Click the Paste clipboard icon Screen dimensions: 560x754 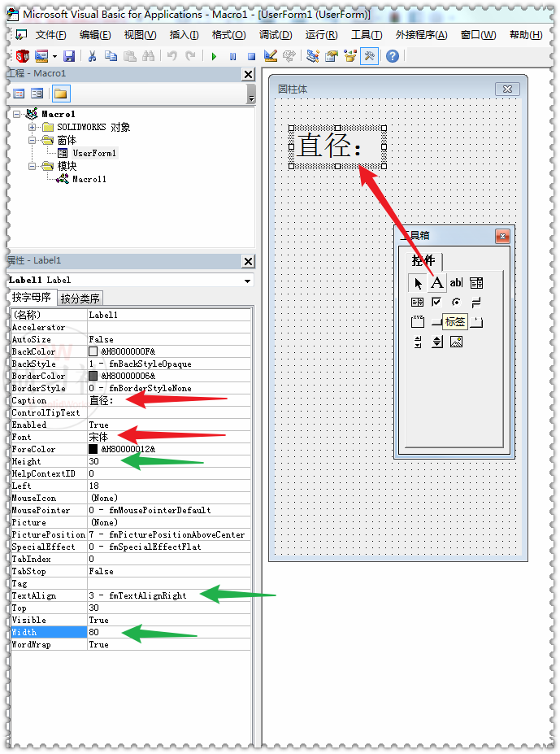(130, 56)
